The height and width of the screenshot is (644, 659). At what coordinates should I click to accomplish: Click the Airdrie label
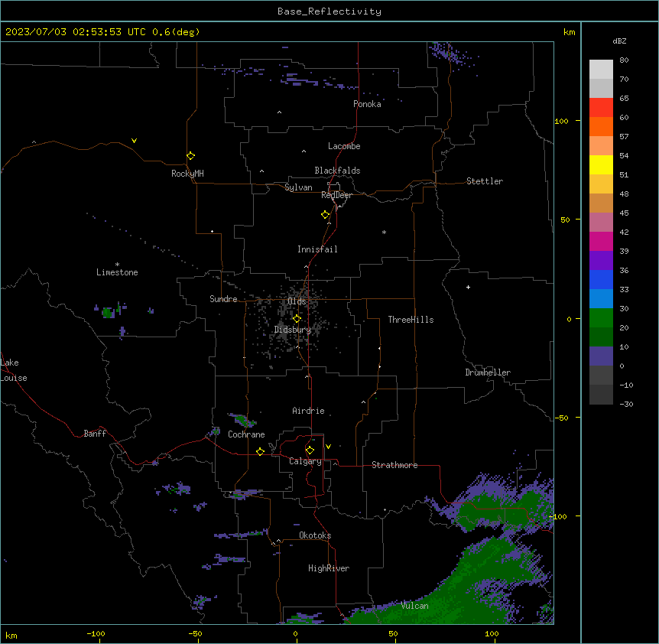pyautogui.click(x=309, y=411)
